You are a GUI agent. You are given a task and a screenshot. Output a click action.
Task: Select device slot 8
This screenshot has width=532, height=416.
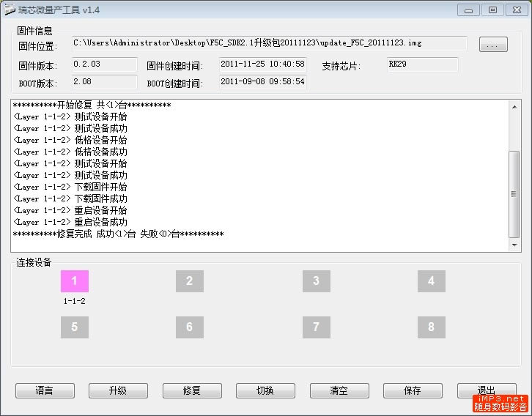click(x=431, y=327)
